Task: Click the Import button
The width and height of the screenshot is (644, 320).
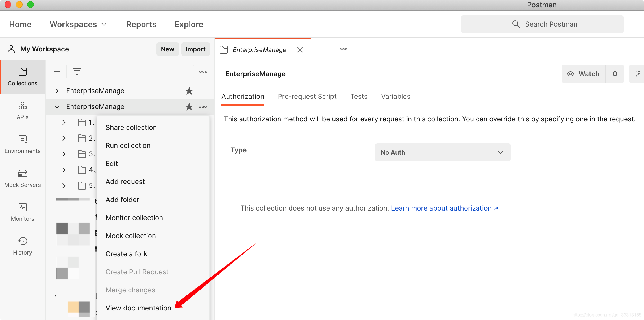Action: 195,49
